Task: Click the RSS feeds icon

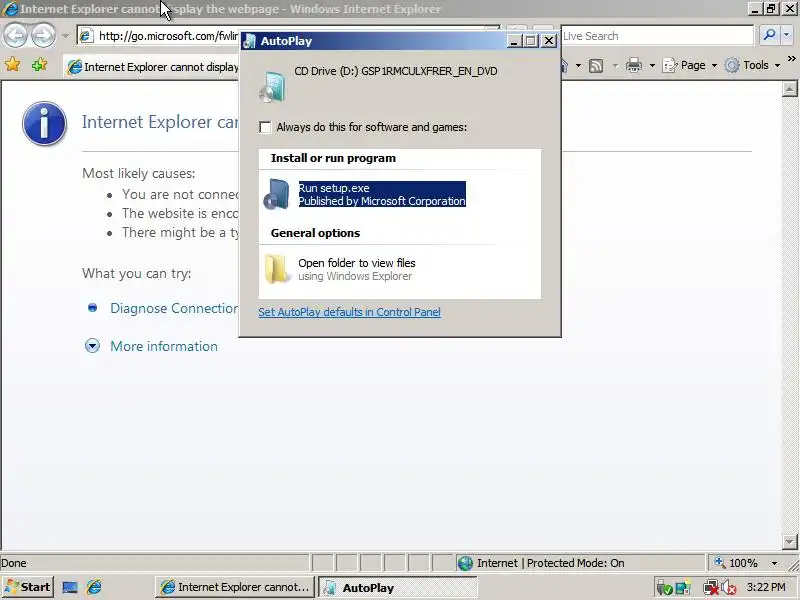Action: pos(595,65)
